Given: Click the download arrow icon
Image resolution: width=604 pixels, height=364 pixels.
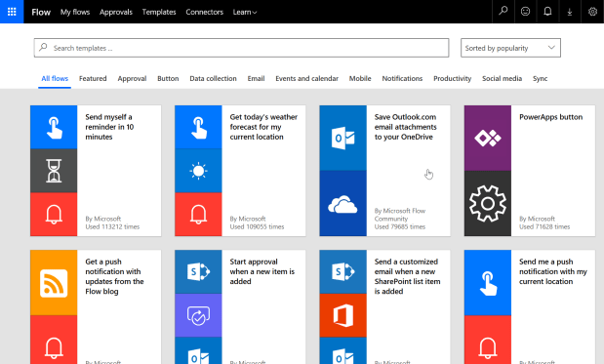Looking at the screenshot, I should pos(570,12).
